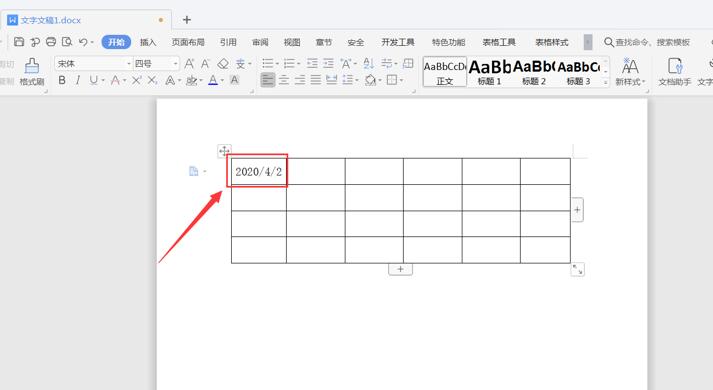
Task: Click the clear formatting eraser icon
Action: pos(223,64)
